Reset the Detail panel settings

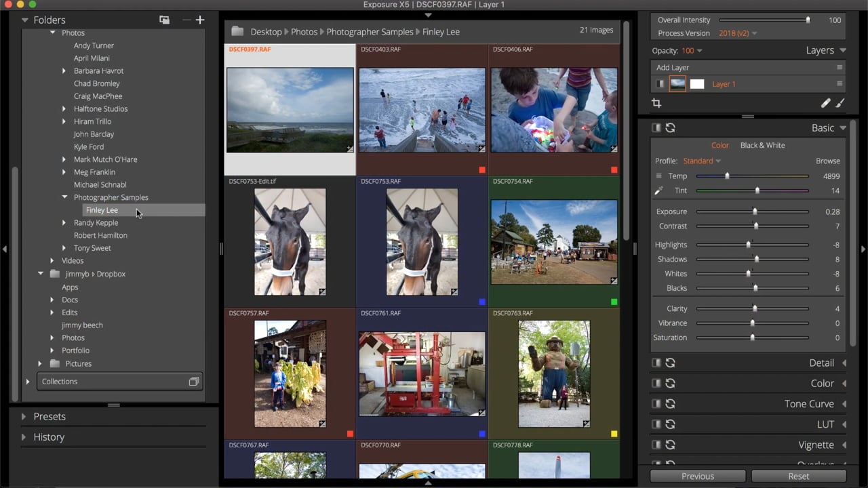tap(670, 363)
